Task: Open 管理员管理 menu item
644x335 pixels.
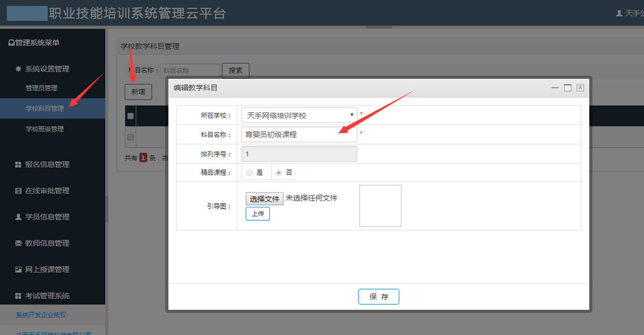Action: point(41,88)
